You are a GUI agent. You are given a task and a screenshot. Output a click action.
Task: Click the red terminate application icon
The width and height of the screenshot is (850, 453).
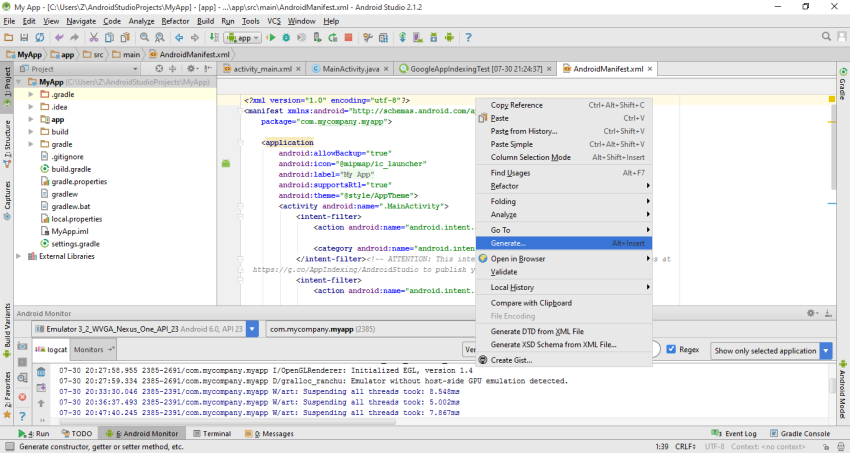pos(22,397)
